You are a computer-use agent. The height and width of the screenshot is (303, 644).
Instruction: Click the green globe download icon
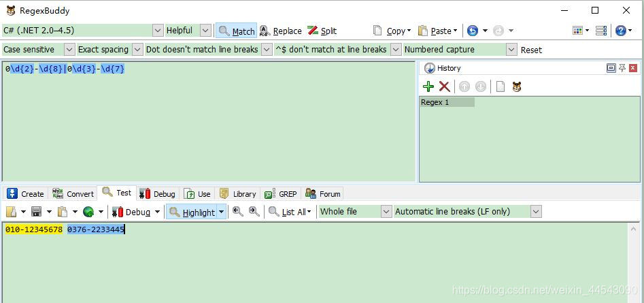coord(88,212)
